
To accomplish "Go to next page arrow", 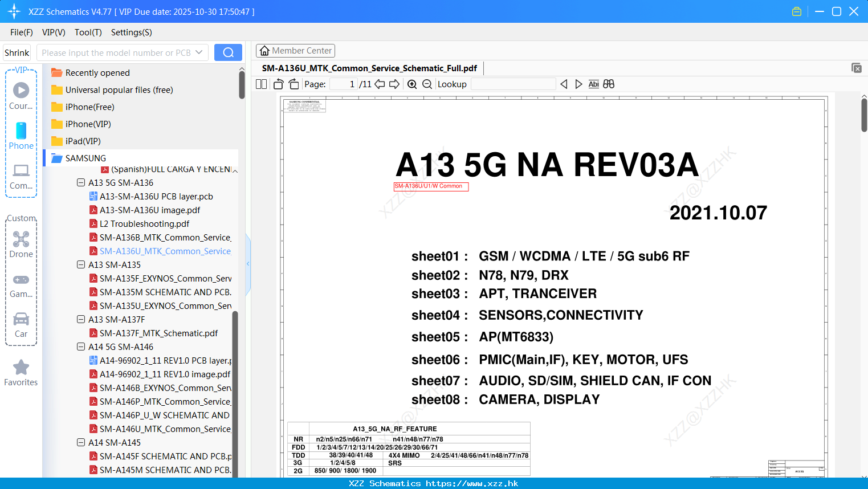I will click(394, 84).
